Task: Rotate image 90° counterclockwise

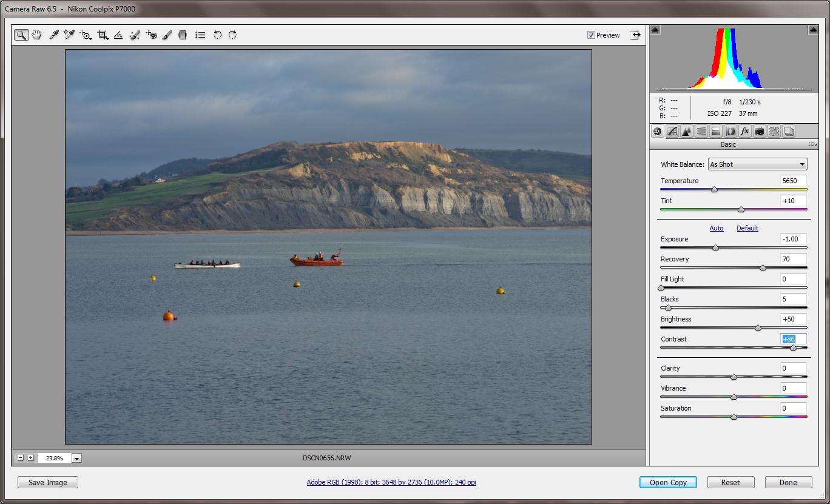Action: click(x=217, y=35)
